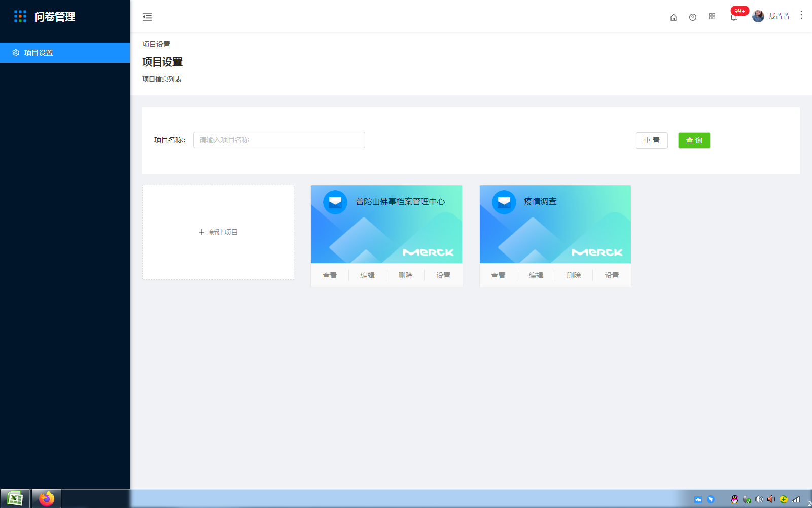Click the envelope icon on 普陀山佛事档案管理中心 card
This screenshot has height=508, width=812.
pyautogui.click(x=335, y=202)
